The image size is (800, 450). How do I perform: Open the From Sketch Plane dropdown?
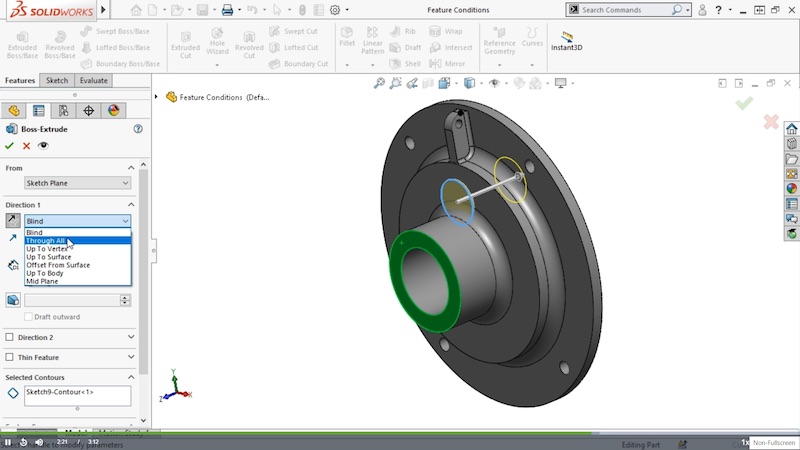(x=78, y=183)
